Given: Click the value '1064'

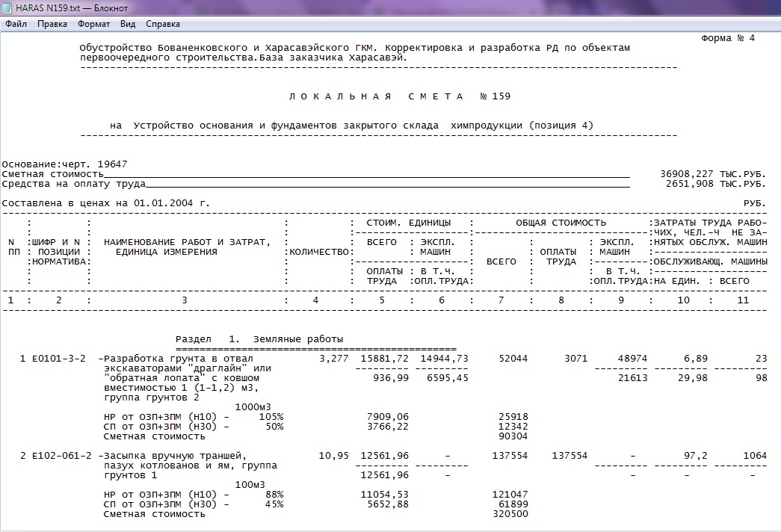Looking at the screenshot, I should pyautogui.click(x=755, y=456).
